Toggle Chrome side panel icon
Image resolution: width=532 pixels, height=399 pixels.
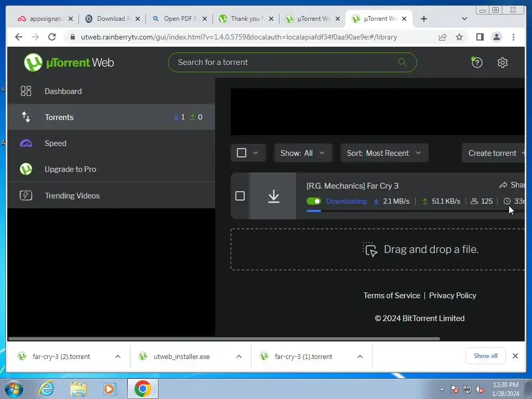coord(480,37)
